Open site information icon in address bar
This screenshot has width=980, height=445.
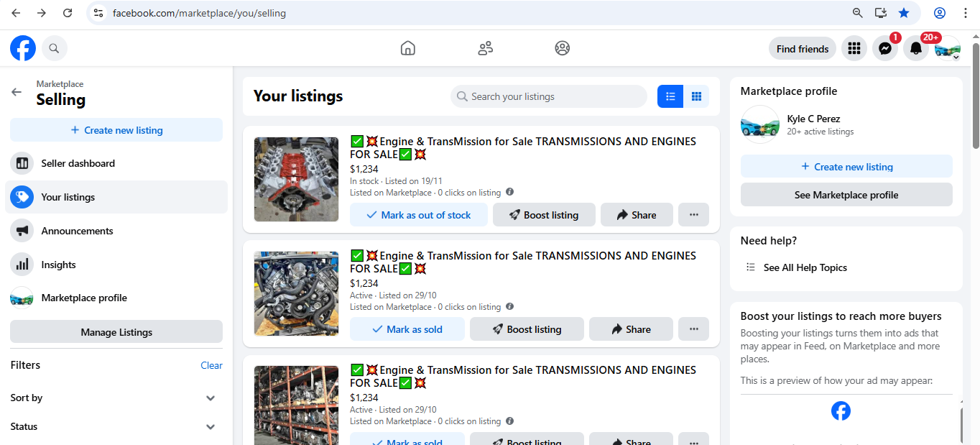pos(99,13)
